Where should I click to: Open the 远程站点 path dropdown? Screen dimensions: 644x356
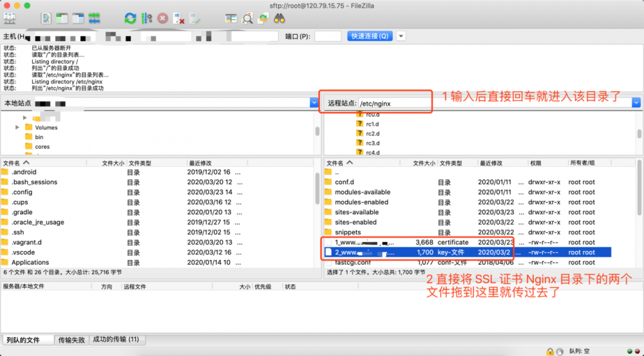tap(636, 102)
